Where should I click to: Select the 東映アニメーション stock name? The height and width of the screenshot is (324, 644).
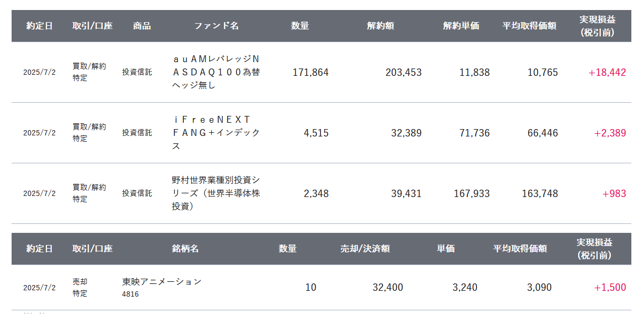tap(162, 282)
